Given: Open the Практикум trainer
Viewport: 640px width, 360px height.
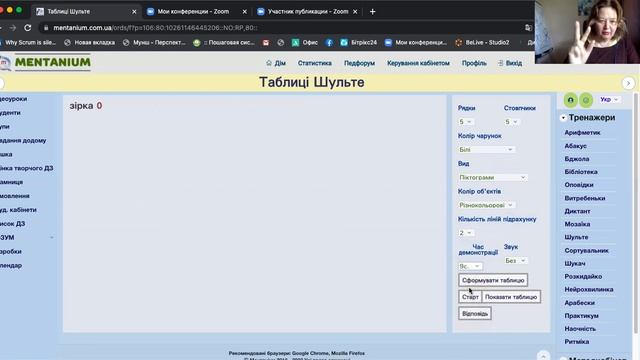Looking at the screenshot, I should (581, 316).
